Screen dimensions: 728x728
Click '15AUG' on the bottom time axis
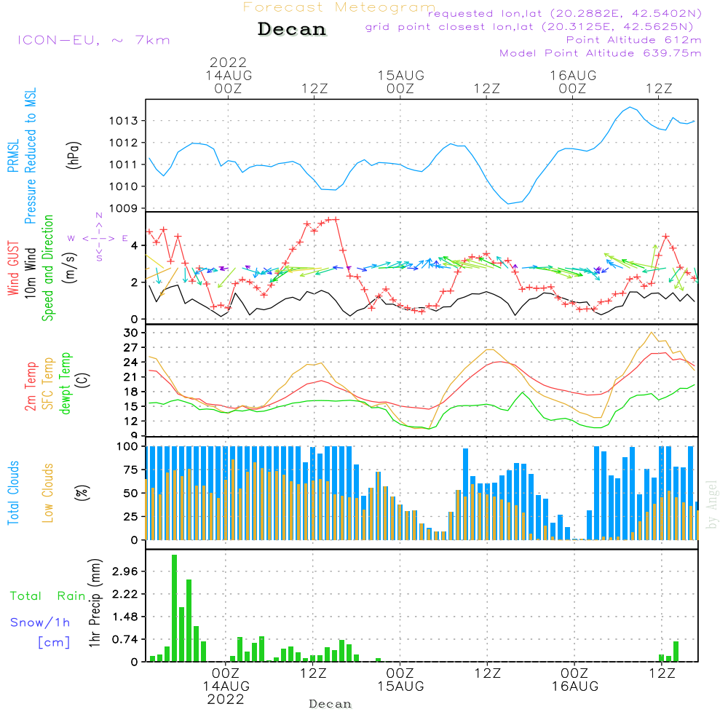pos(400,687)
